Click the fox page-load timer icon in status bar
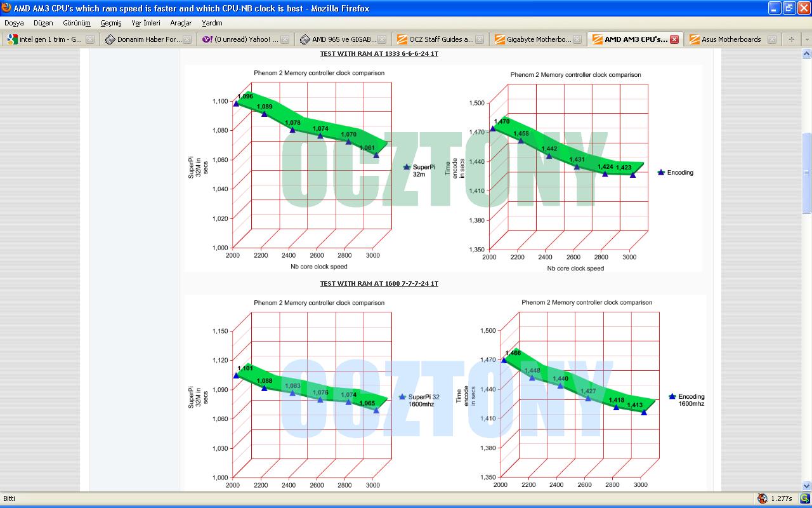 [763, 498]
